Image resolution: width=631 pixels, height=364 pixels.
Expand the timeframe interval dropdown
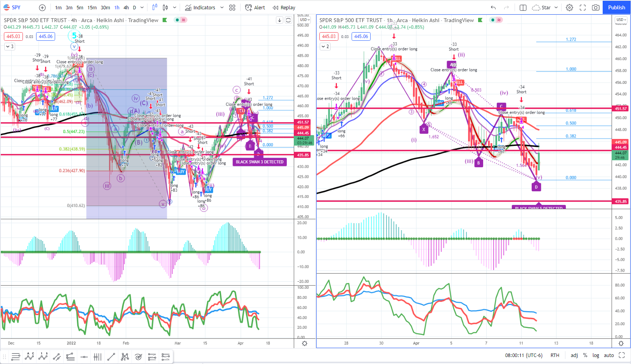point(142,7)
